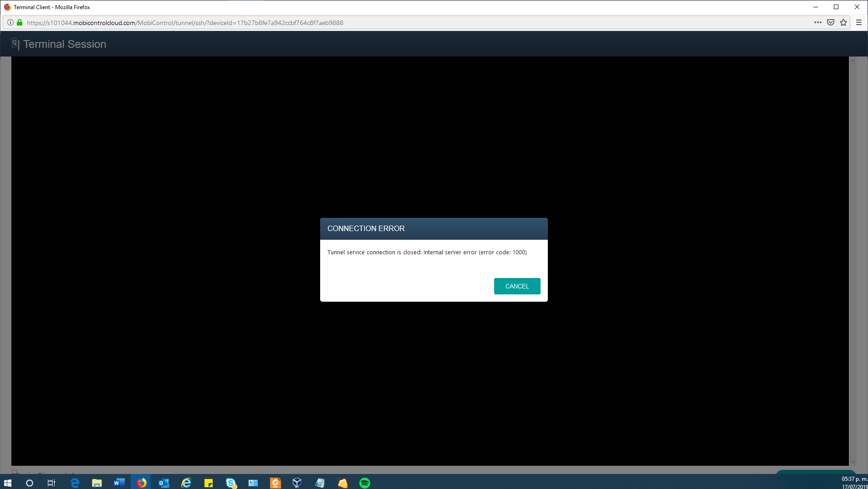Open Skype from the taskbar

coord(231,483)
